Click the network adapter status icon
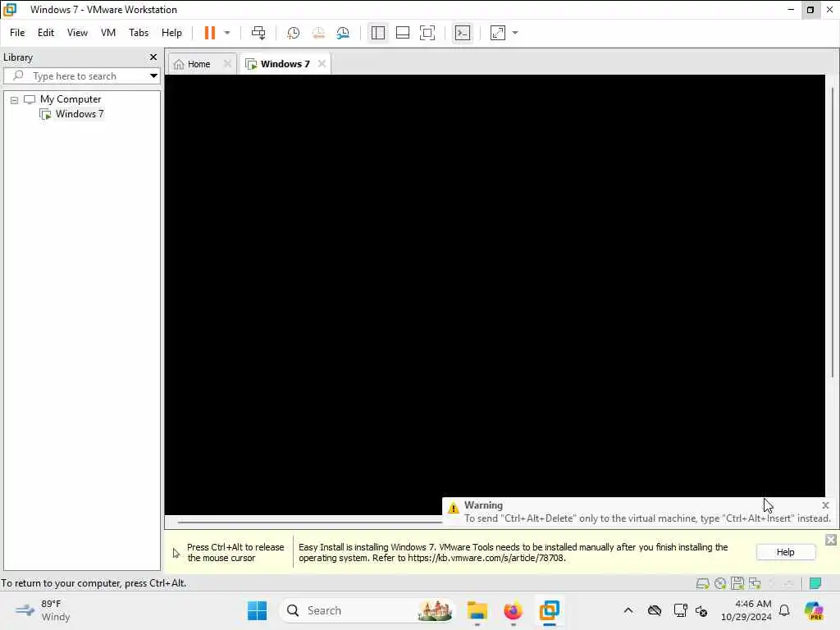 755,583
